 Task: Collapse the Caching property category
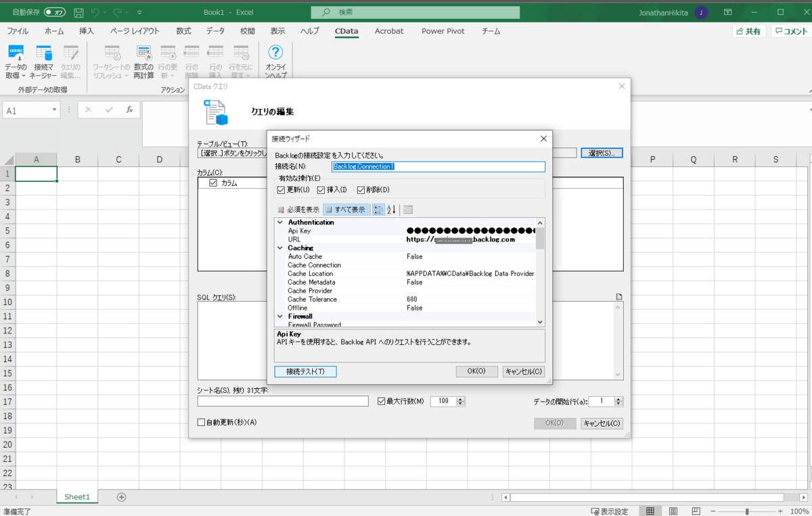(x=280, y=248)
